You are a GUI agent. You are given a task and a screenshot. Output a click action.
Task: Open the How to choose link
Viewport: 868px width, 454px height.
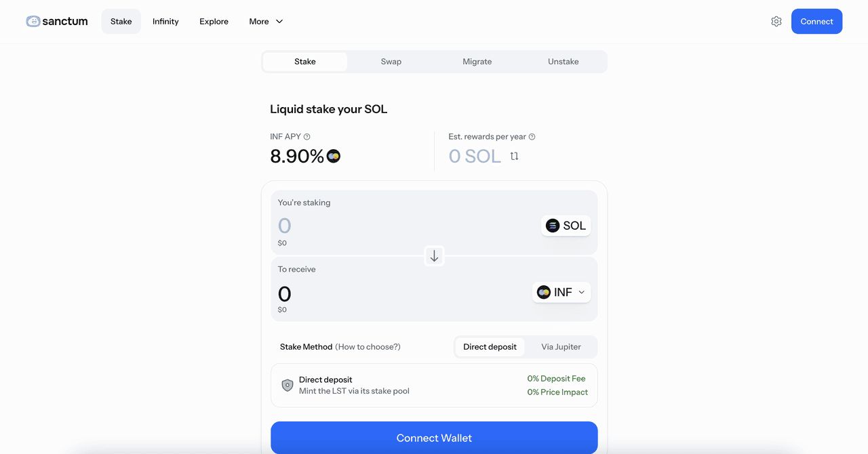point(368,347)
